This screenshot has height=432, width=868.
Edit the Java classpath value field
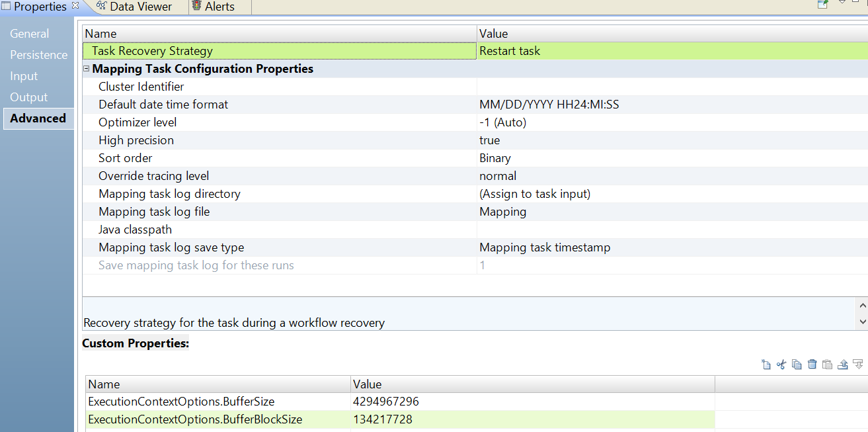click(672, 230)
